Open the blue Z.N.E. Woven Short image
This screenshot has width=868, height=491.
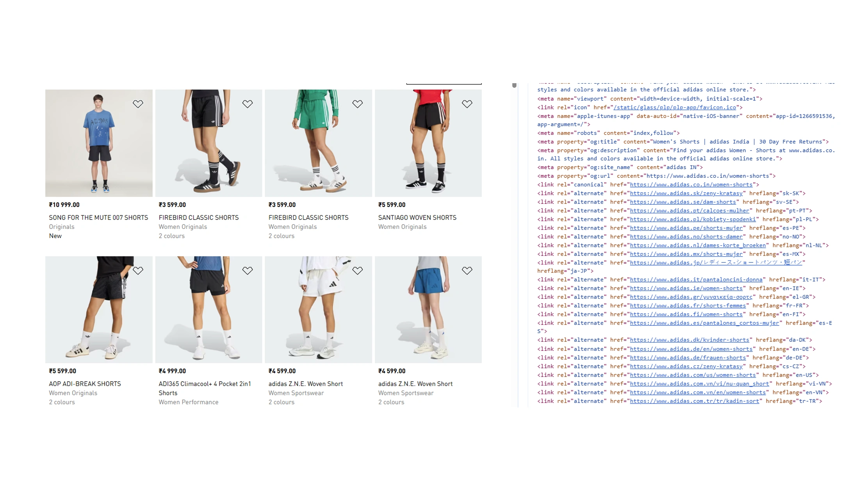coord(428,309)
